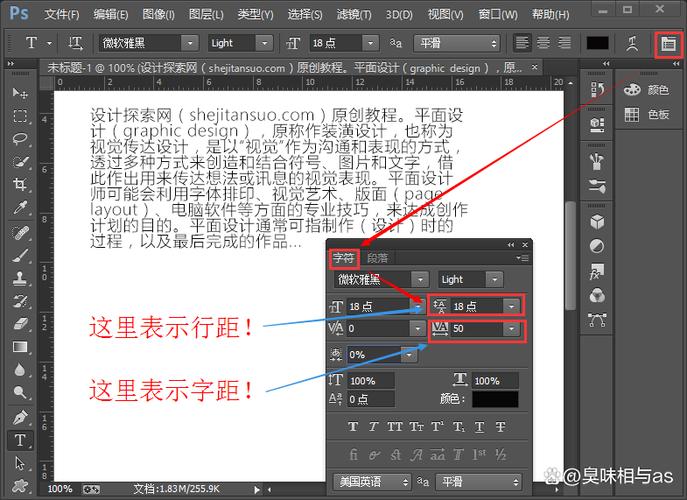This screenshot has height=500, width=687.
Task: Align text left in options bar
Action: pos(522,43)
